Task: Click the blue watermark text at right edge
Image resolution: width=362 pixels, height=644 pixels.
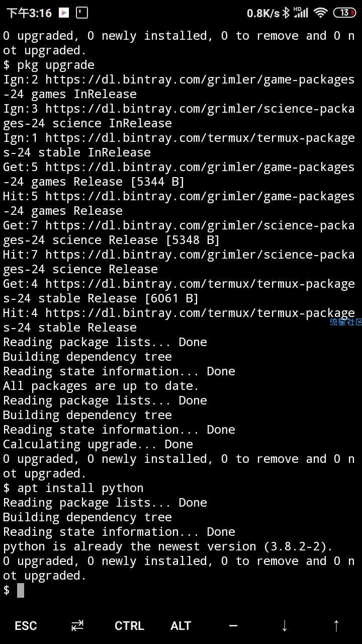Action: coord(345,322)
